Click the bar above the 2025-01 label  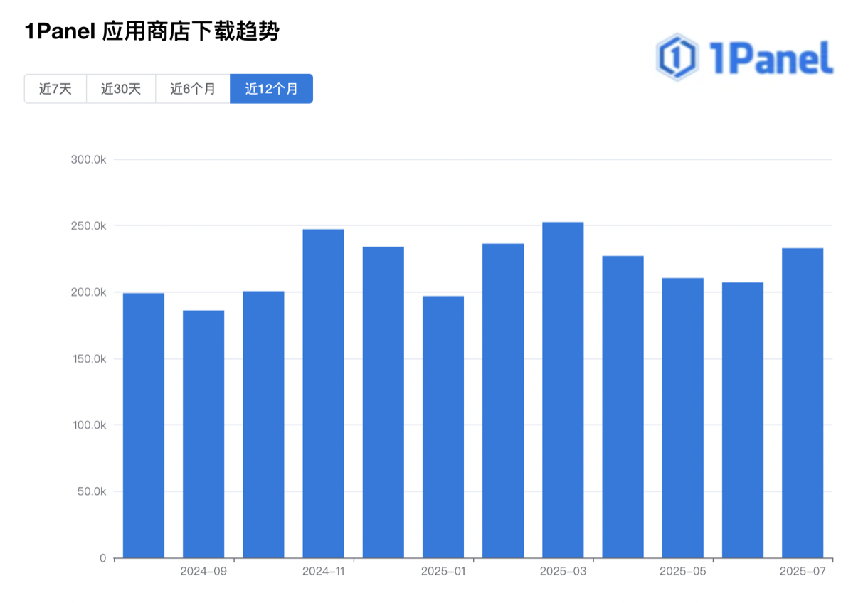pos(443,427)
